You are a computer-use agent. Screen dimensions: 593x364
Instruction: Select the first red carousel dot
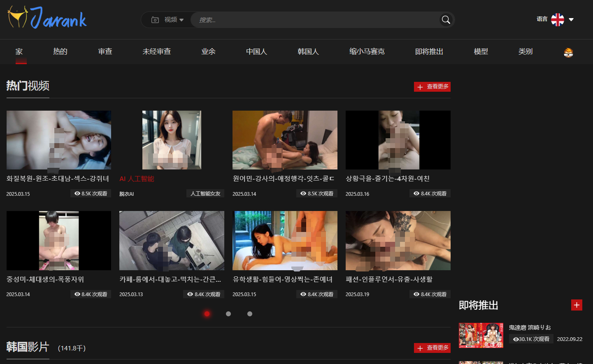(207, 314)
